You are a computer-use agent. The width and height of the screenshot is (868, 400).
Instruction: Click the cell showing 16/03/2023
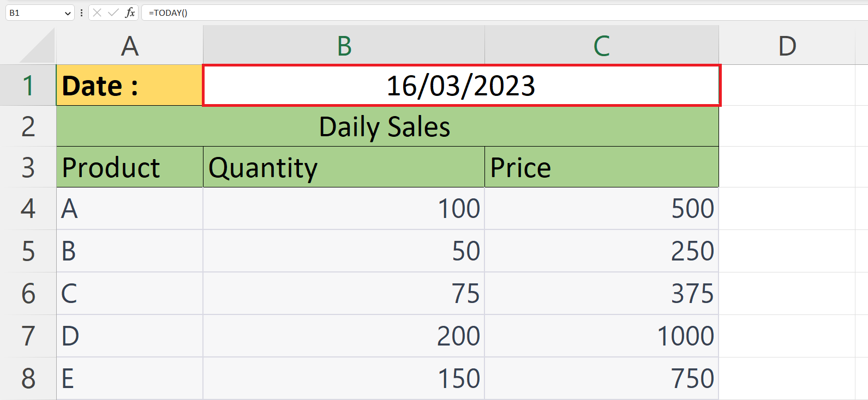click(462, 86)
